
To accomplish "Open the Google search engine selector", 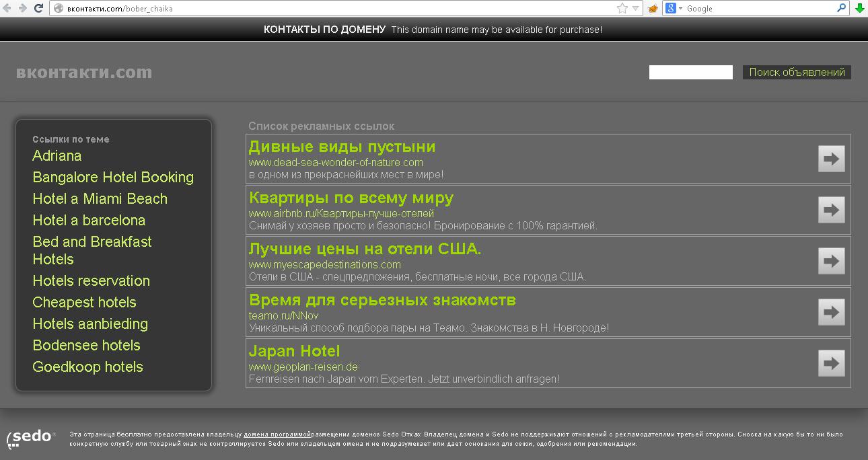I will pyautogui.click(x=674, y=8).
